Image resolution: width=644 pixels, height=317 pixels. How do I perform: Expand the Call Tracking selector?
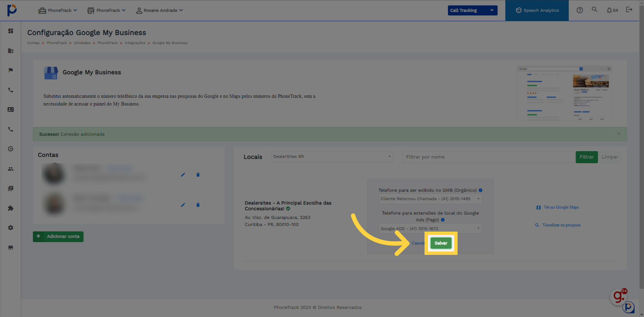tap(472, 10)
